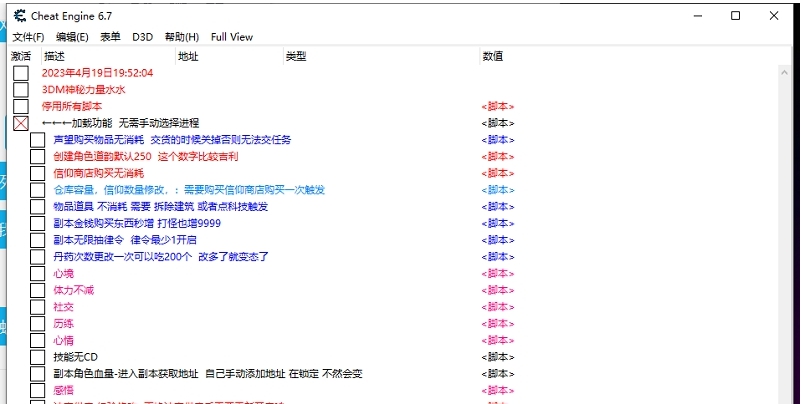Click the Cheat Engine logo icon in title bar
The width and height of the screenshot is (803, 404).
click(x=19, y=16)
